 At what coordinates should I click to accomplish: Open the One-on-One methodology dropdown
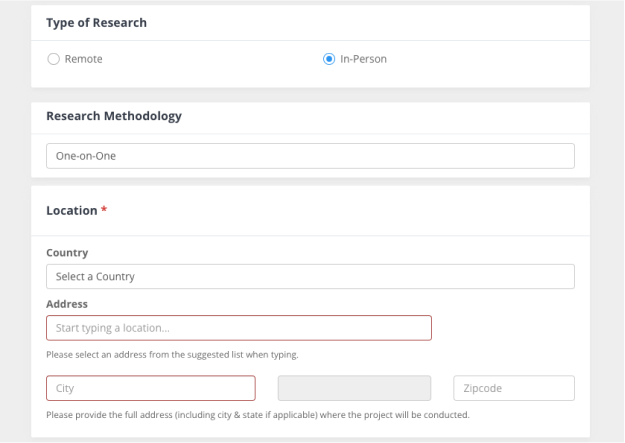(310, 156)
